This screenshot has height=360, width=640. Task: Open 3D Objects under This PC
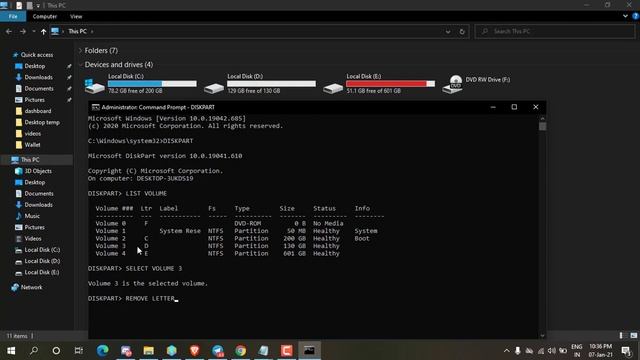38,171
